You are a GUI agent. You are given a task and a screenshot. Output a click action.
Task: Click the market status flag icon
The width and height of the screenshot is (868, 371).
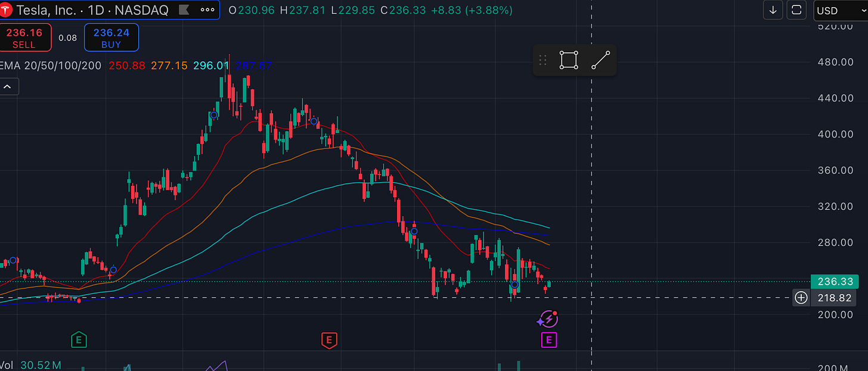click(184, 10)
